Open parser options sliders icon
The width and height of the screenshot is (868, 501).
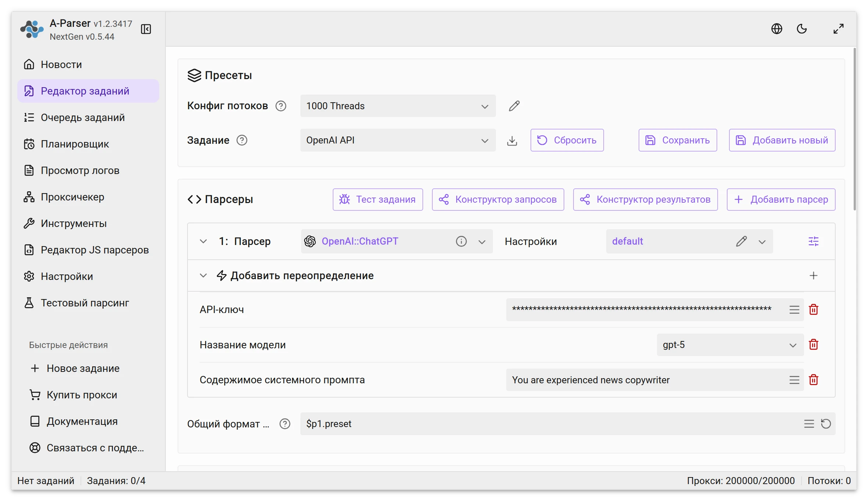coord(814,241)
